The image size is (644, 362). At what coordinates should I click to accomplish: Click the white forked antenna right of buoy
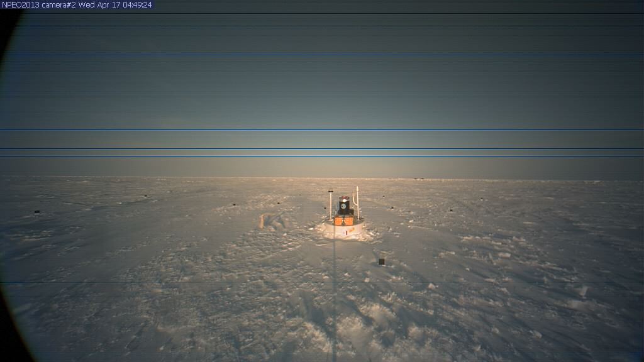click(357, 201)
